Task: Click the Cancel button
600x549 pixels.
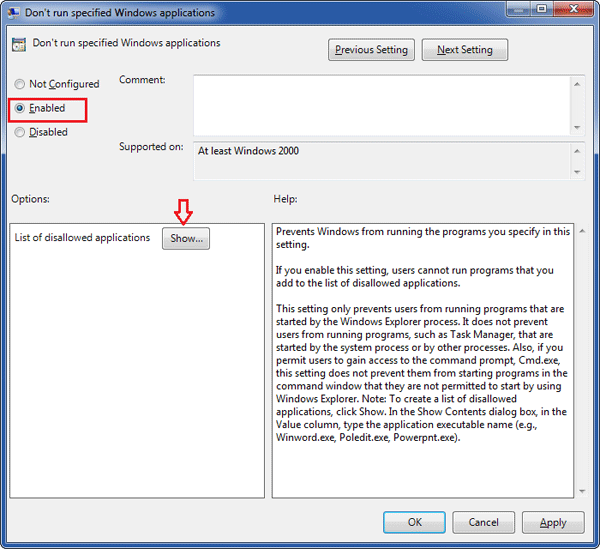Action: [x=483, y=522]
